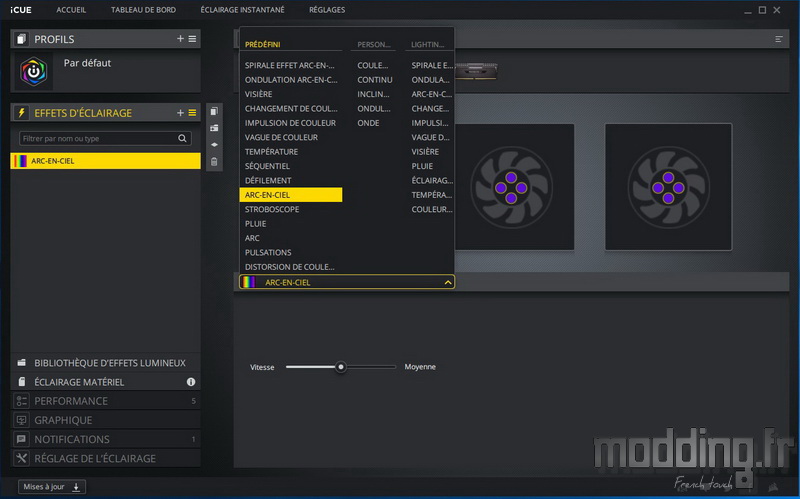
Task: Switch to the PERSON... column header
Action: point(373,44)
